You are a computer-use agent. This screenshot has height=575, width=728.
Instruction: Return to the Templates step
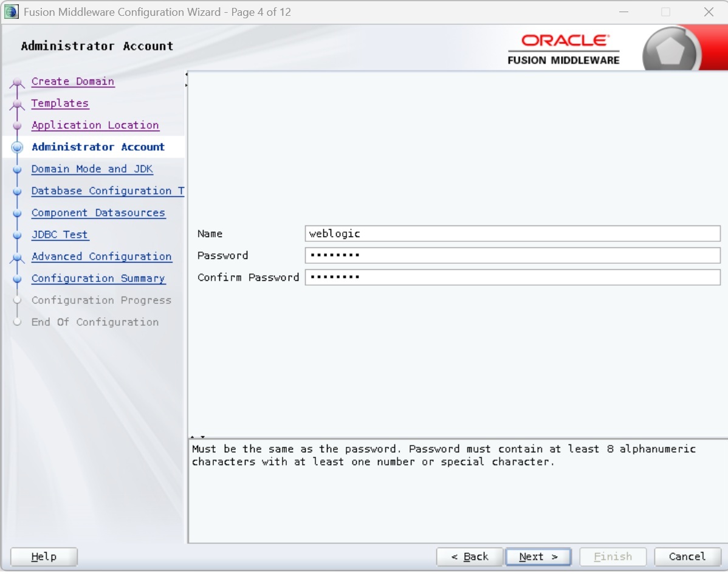click(x=60, y=103)
